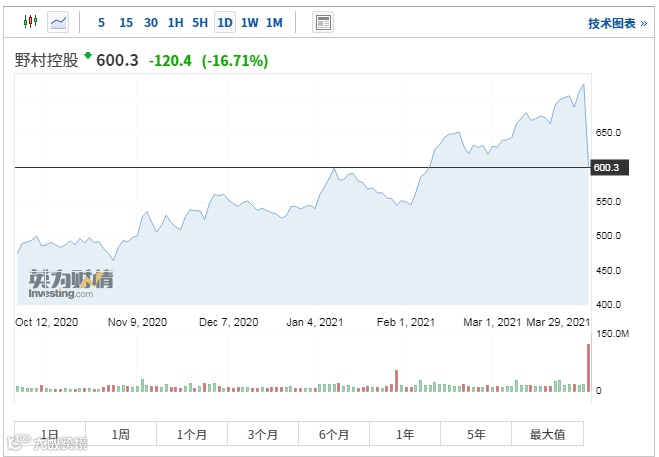This screenshot has height=457, width=659.
Task: Click the -16.71% change value
Action: coord(235,61)
